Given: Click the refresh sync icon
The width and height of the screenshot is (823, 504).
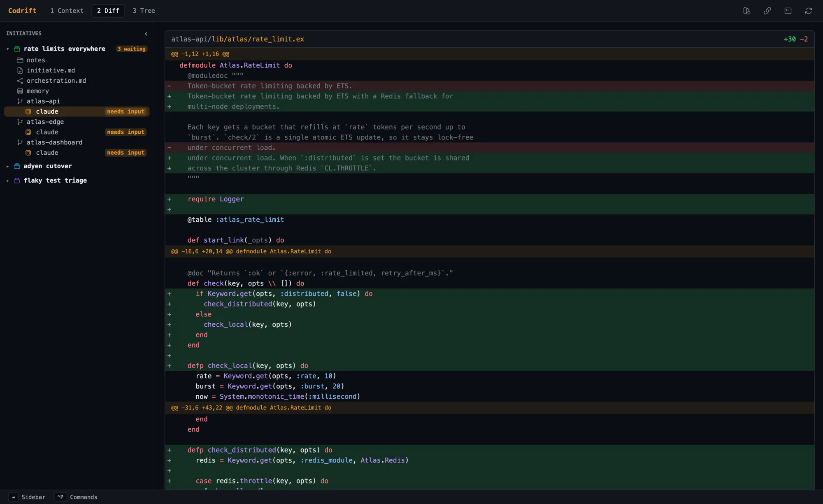Looking at the screenshot, I should [809, 11].
